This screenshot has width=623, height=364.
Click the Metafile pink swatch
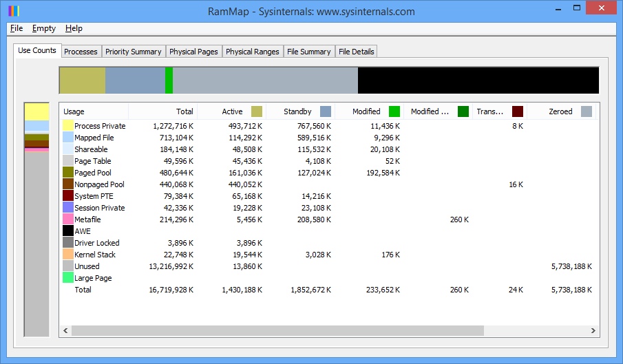(x=68, y=220)
